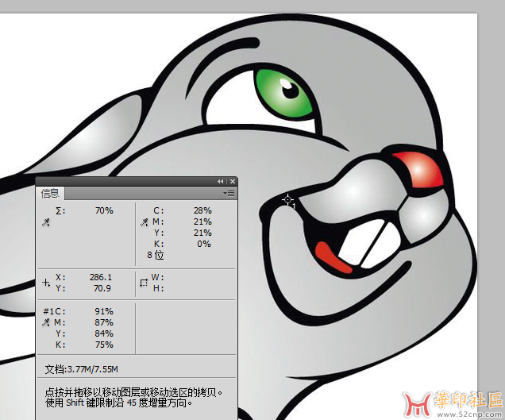Click the rabbit's red nose on canvas

click(418, 169)
